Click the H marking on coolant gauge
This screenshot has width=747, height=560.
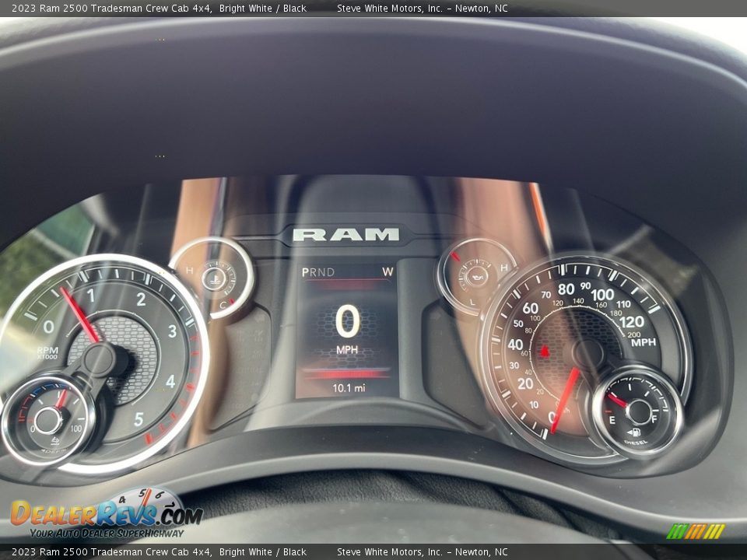point(190,271)
